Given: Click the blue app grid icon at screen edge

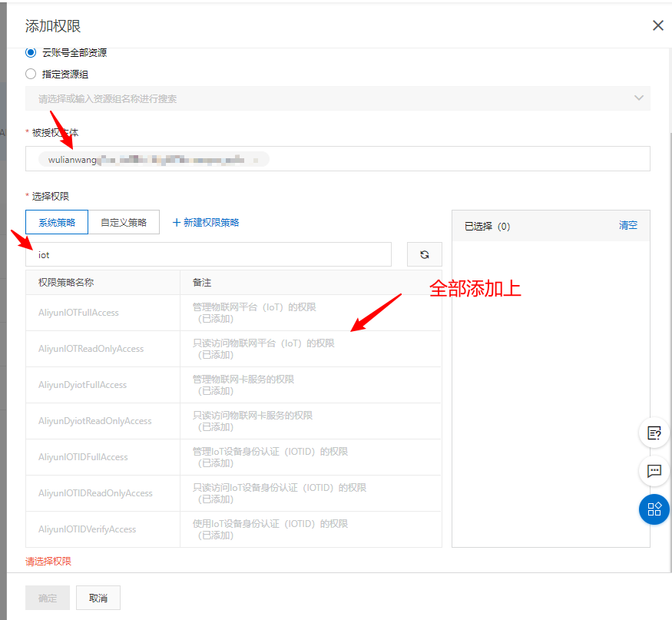Looking at the screenshot, I should click(x=654, y=509).
